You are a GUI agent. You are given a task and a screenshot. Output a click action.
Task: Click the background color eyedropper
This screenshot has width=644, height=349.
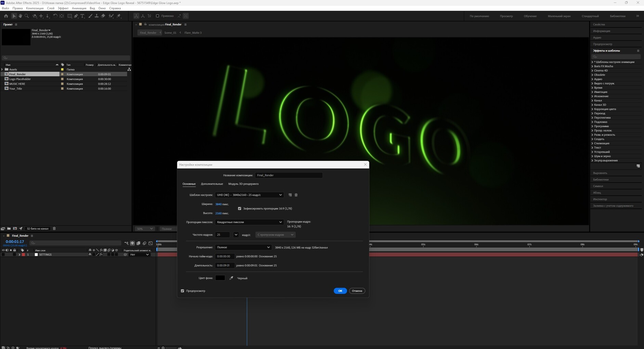click(231, 278)
